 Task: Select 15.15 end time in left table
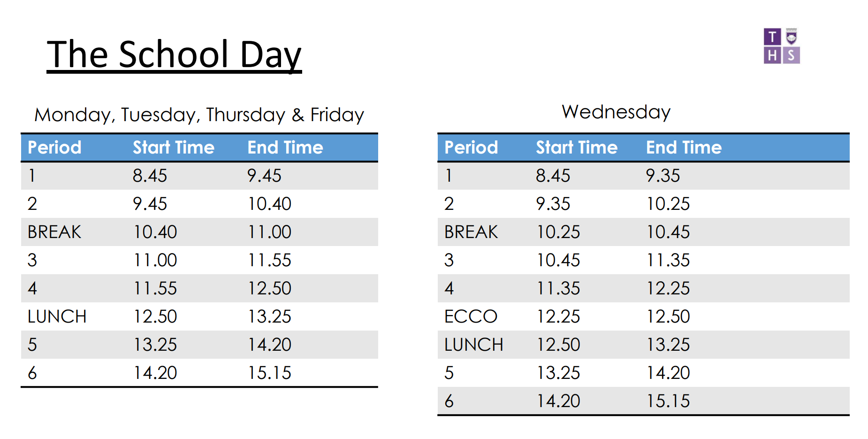click(x=270, y=373)
